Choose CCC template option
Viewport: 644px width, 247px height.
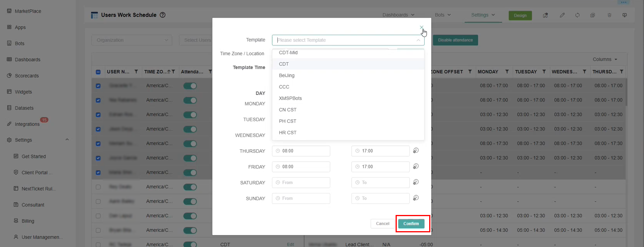pos(348,87)
